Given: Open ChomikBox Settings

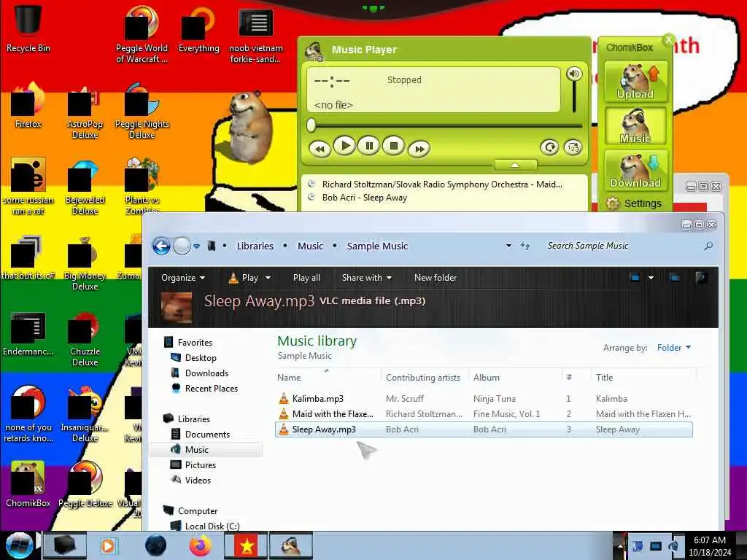Looking at the screenshot, I should pyautogui.click(x=634, y=203).
